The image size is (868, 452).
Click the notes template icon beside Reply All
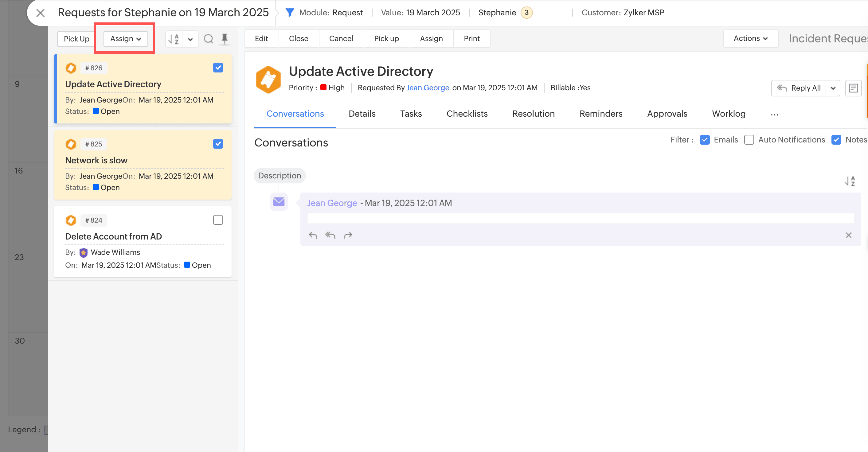[x=853, y=88]
